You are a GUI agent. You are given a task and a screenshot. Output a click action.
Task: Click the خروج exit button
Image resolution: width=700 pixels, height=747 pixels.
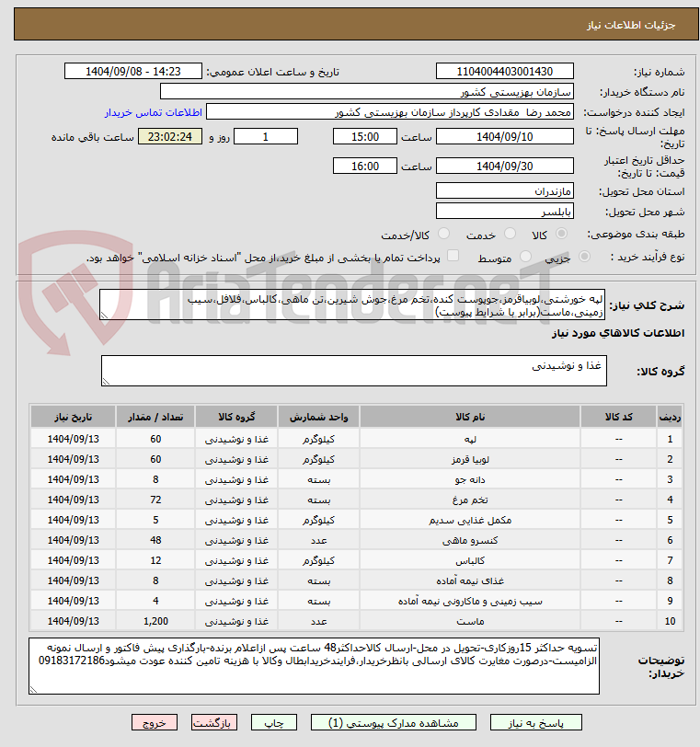155,723
